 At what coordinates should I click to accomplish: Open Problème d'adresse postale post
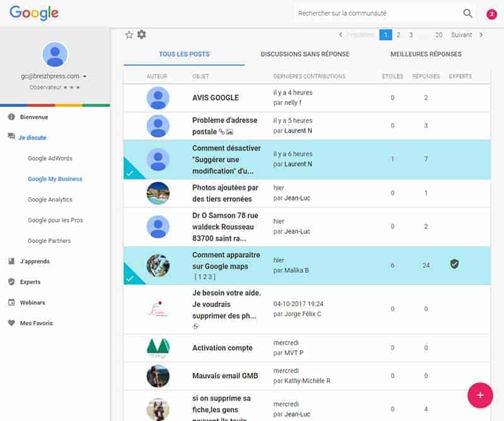pos(225,126)
